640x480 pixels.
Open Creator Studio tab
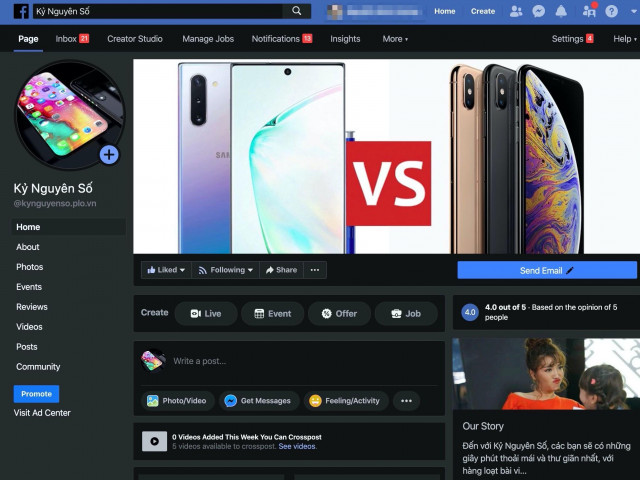click(x=135, y=39)
